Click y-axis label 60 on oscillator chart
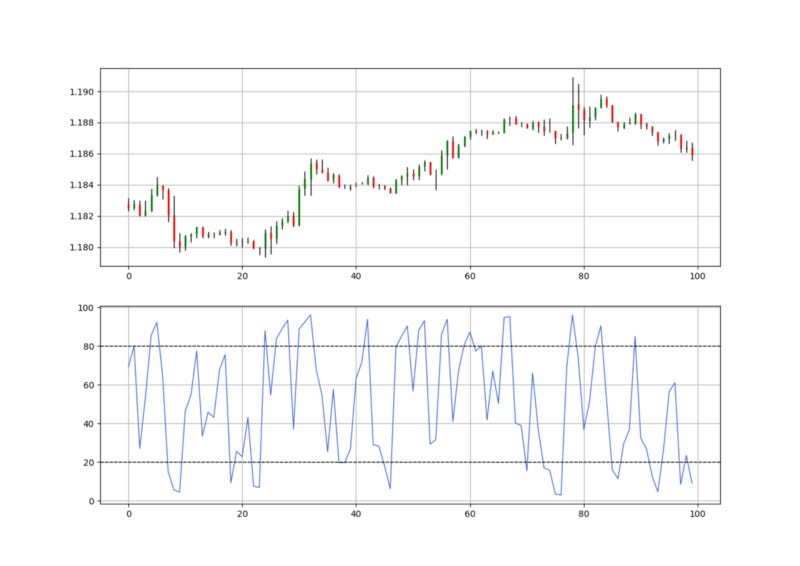 (x=88, y=385)
